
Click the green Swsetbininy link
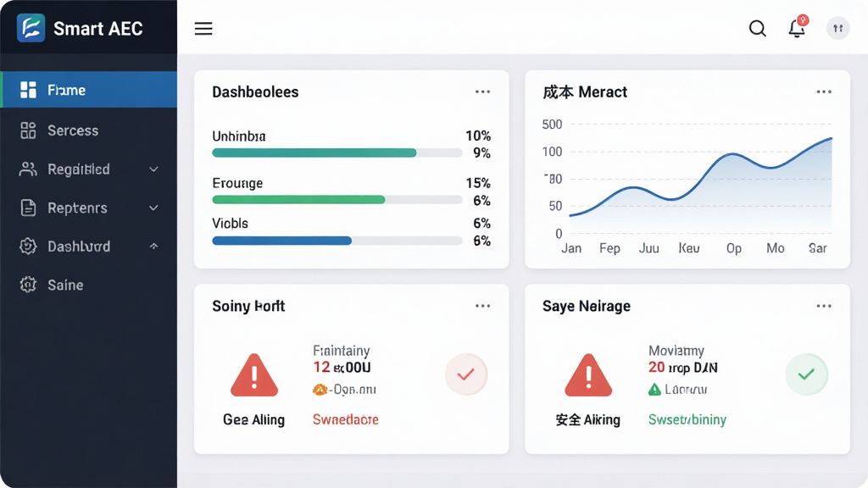click(687, 420)
